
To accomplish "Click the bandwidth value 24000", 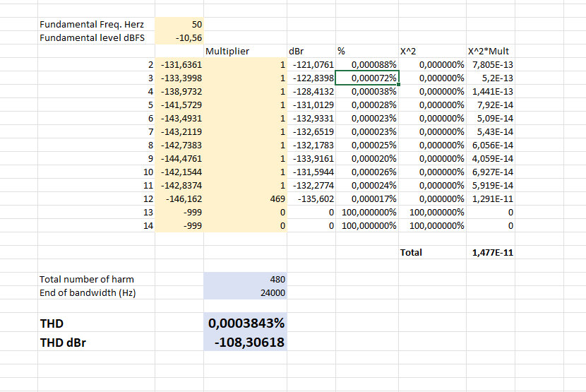I will point(245,293).
